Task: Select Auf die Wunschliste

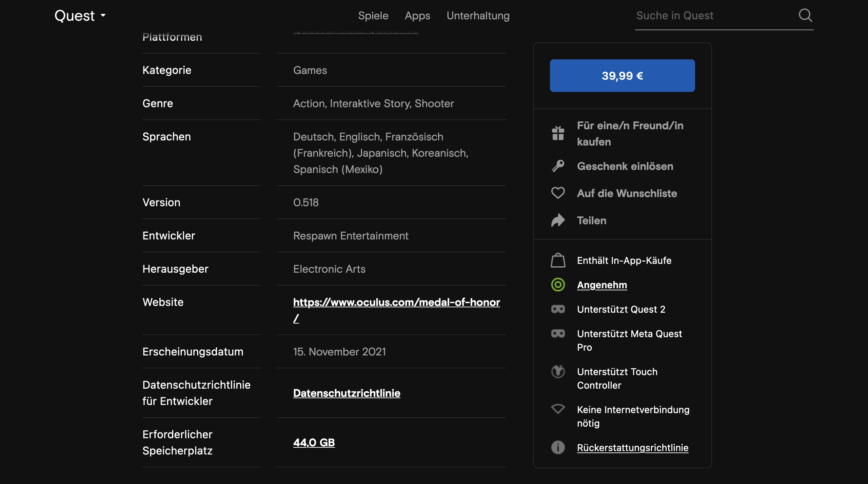Action: (x=627, y=193)
